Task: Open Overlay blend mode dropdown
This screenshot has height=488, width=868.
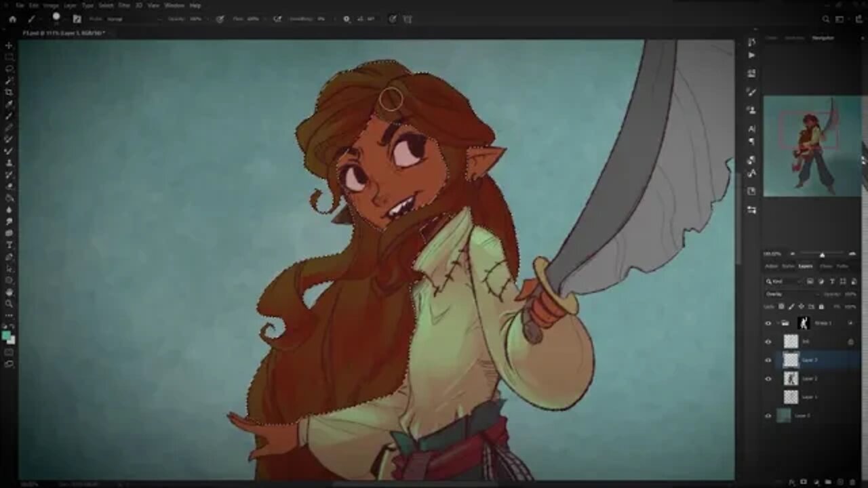Action: pos(791,294)
